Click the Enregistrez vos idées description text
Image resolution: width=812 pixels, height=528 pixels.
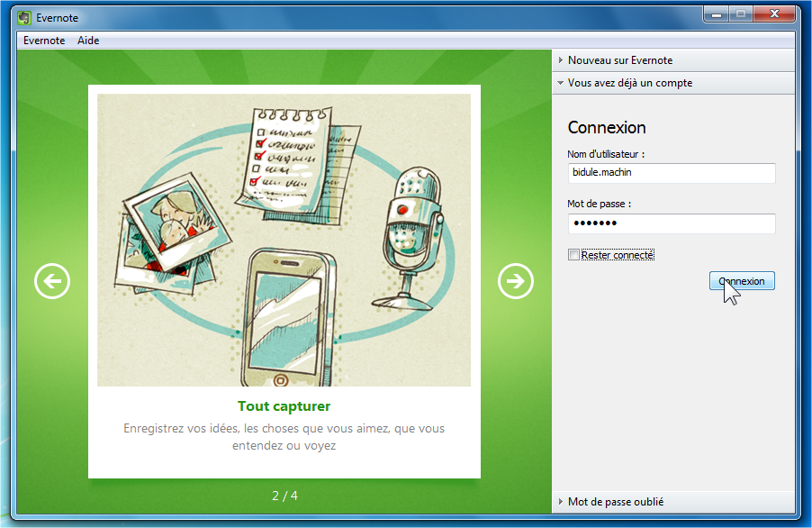point(284,437)
